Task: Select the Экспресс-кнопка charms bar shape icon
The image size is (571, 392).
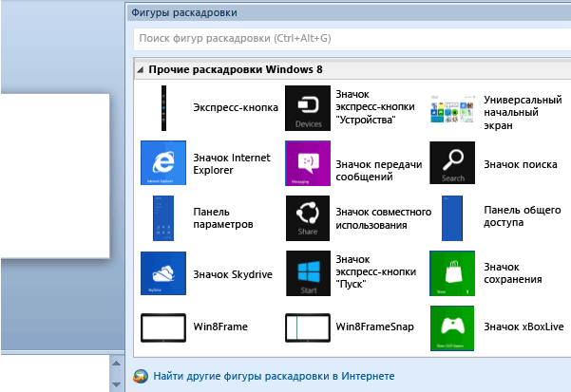Action: (x=163, y=108)
